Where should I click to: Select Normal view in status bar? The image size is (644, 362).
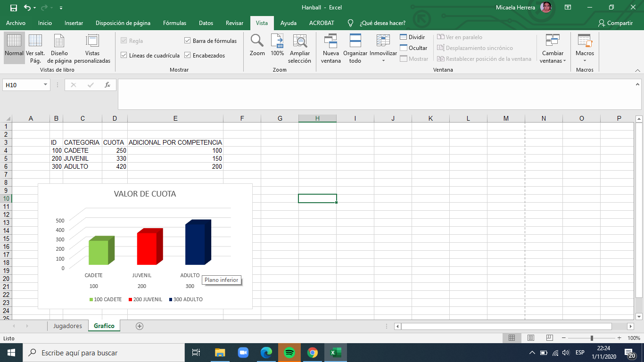[x=512, y=338]
